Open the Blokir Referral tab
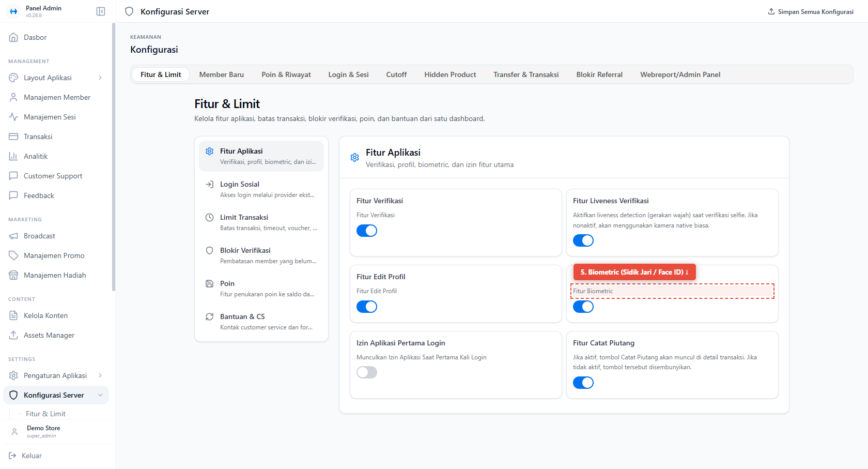This screenshot has width=868, height=469. pos(599,74)
